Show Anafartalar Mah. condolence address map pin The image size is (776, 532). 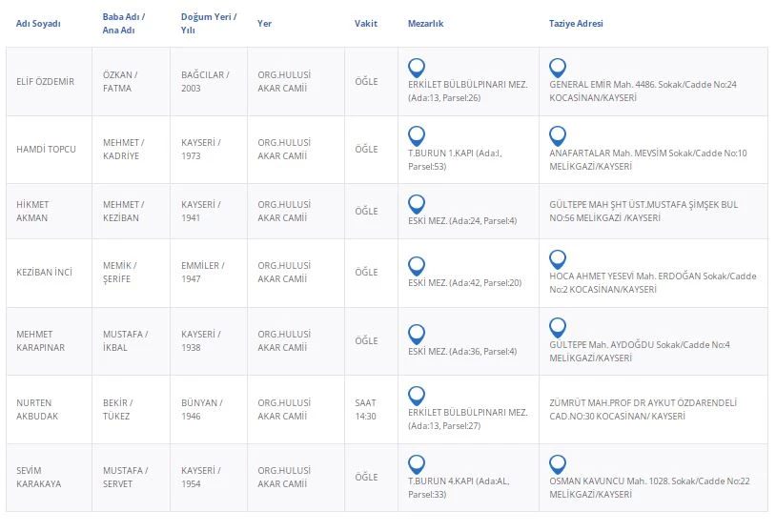558,135
